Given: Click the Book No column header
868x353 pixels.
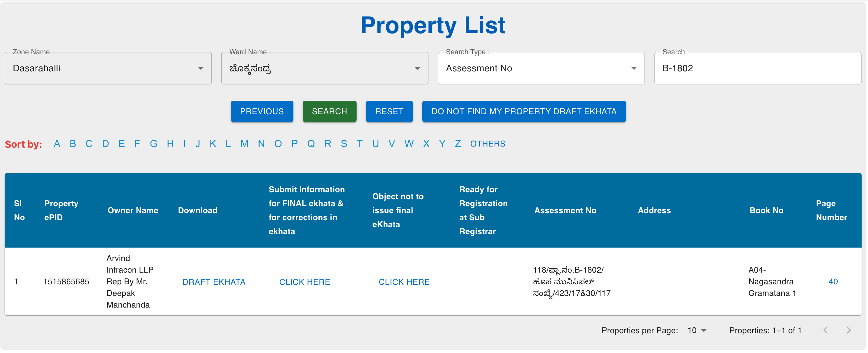Looking at the screenshot, I should (x=766, y=210).
